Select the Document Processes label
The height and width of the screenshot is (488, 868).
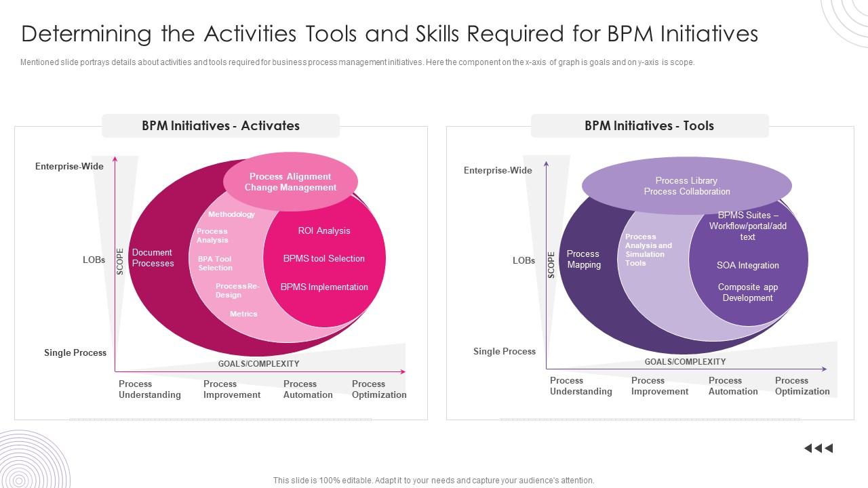tap(153, 258)
